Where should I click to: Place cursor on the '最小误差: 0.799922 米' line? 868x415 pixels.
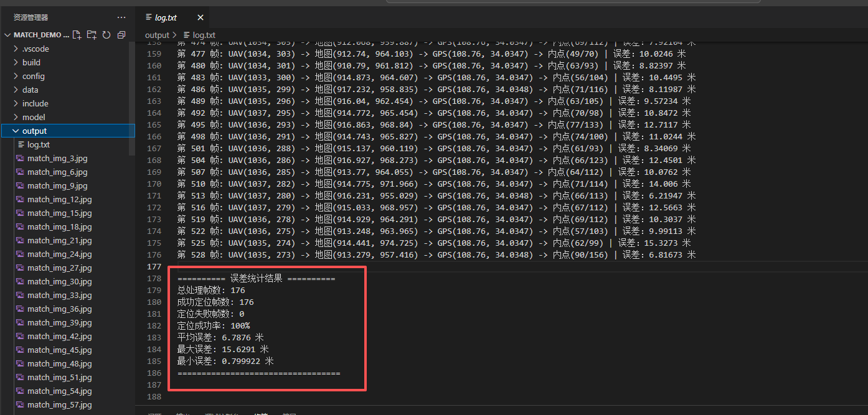225,361
